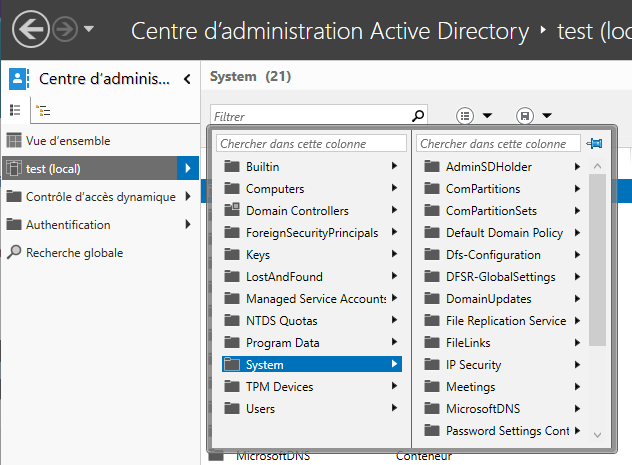
Task: Expand the MicrosoftDNS folder arrow
Action: click(x=578, y=409)
